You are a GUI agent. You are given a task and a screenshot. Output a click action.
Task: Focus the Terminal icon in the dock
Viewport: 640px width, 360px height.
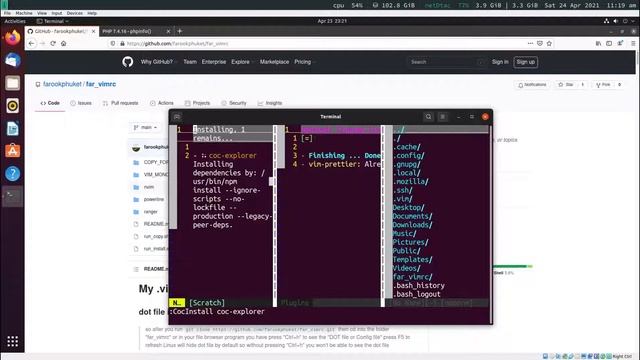click(12, 196)
